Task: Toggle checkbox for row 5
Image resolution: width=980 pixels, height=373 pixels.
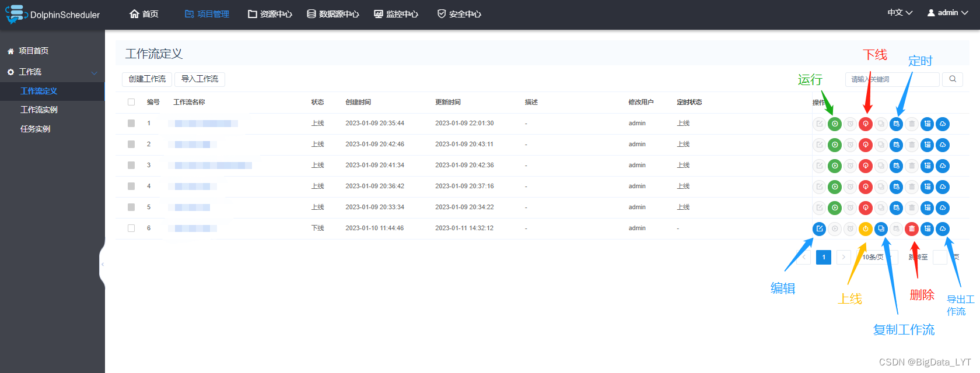Action: [x=131, y=207]
